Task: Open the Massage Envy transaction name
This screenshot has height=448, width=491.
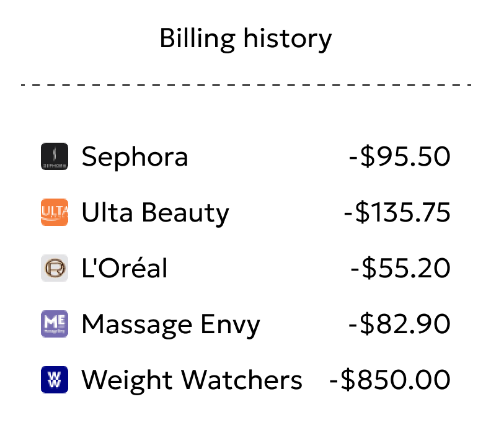Action: pos(170,324)
